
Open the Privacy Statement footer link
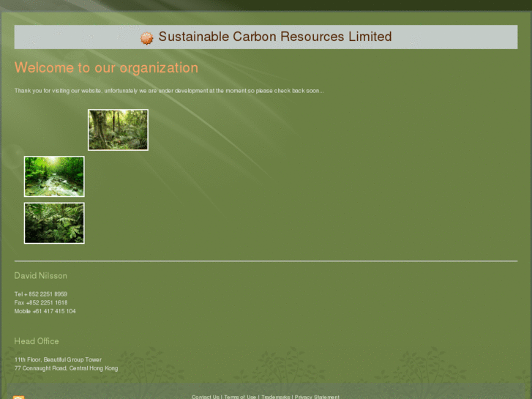pyautogui.click(x=317, y=397)
